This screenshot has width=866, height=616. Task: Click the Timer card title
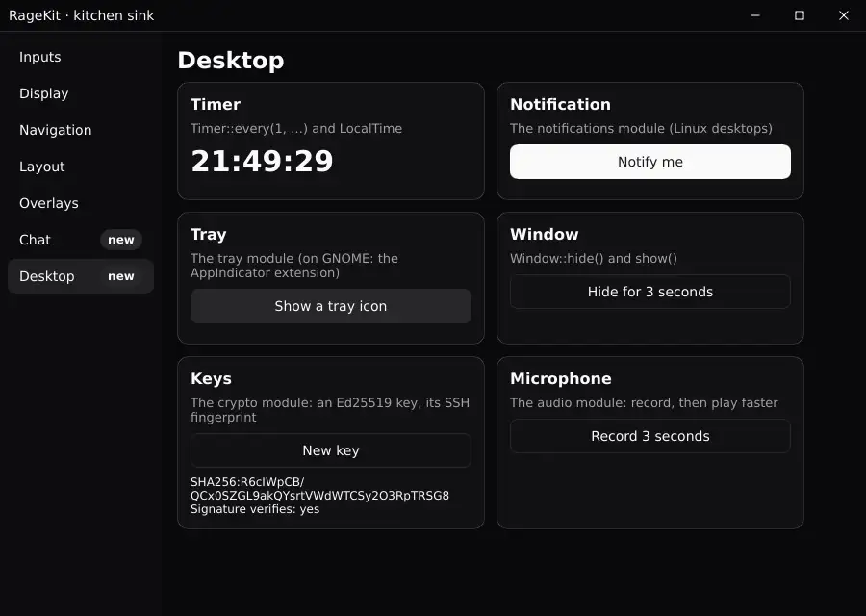216,104
